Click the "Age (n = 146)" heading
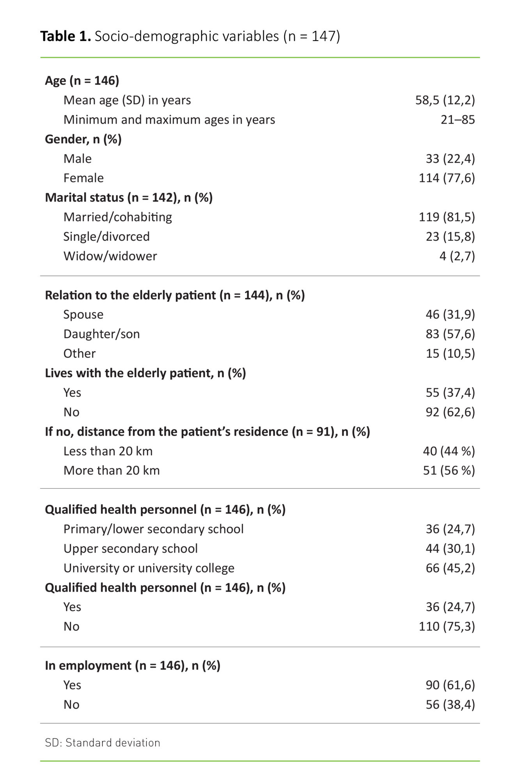This screenshot has height=780, width=532. pos(82,80)
